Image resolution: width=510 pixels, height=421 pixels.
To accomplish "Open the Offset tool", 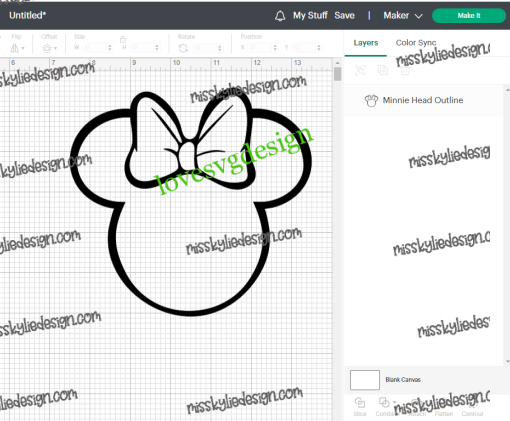I will (49, 48).
